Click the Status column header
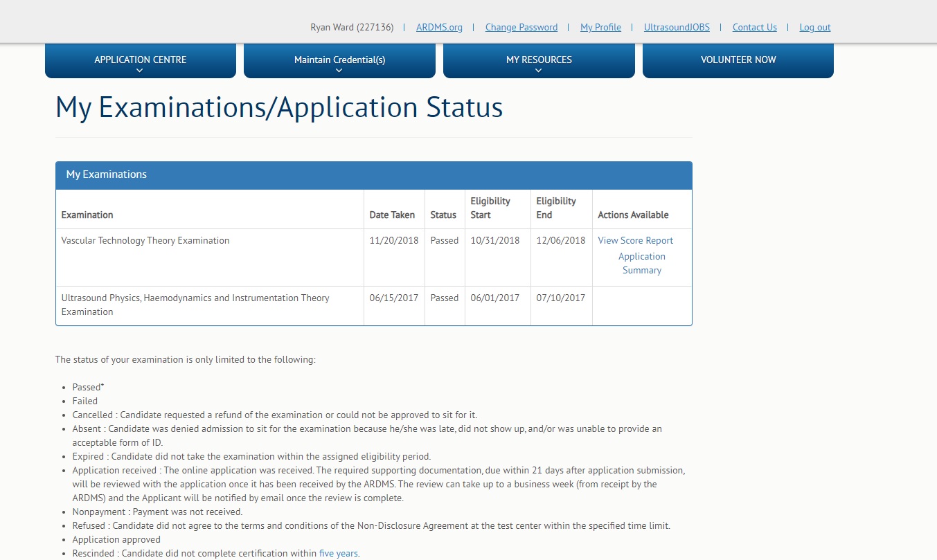This screenshot has width=937, height=560. pyautogui.click(x=443, y=215)
